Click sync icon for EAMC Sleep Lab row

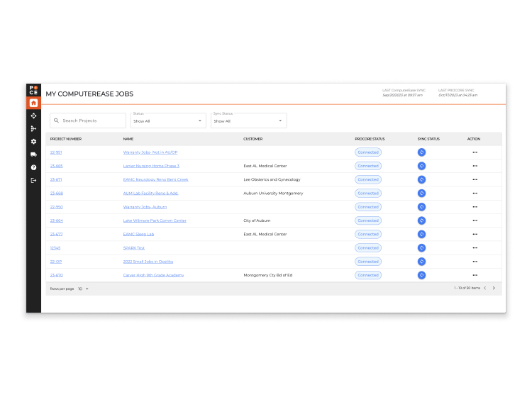421,234
